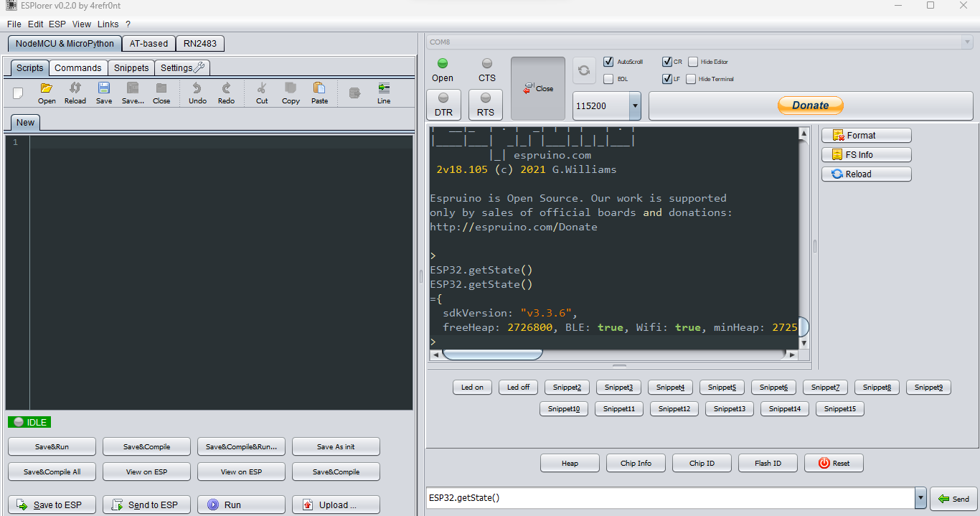Paste from clipboard using the Paste icon
This screenshot has width=980, height=516.
[319, 93]
